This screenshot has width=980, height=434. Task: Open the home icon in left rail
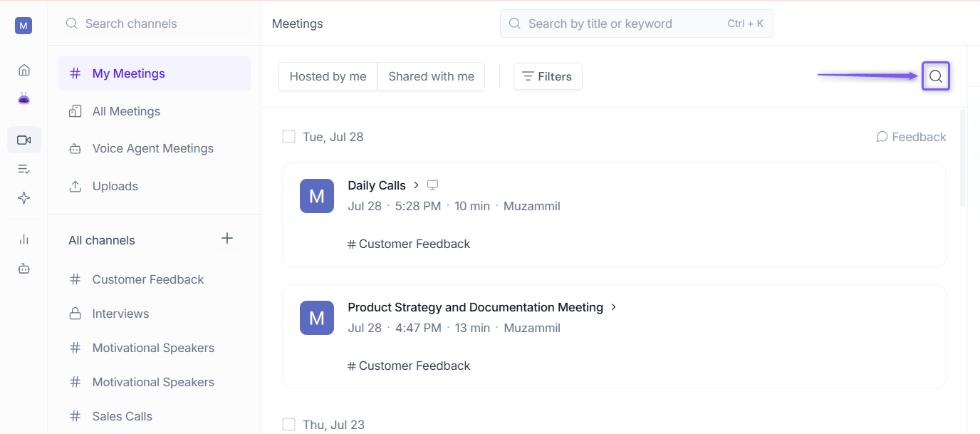[x=24, y=70]
